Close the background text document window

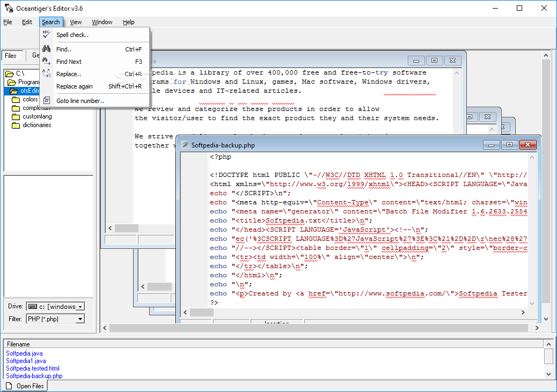pos(452,61)
